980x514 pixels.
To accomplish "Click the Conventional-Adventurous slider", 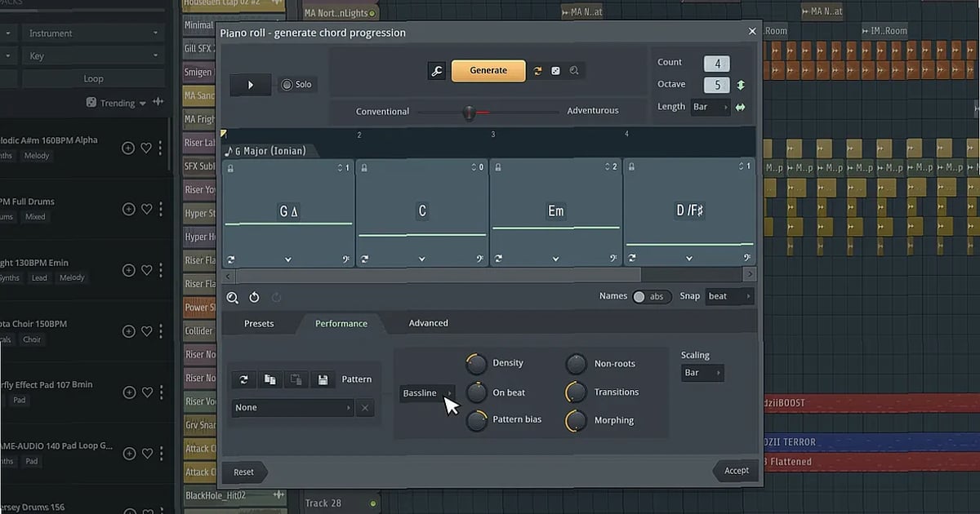I will pyautogui.click(x=470, y=111).
